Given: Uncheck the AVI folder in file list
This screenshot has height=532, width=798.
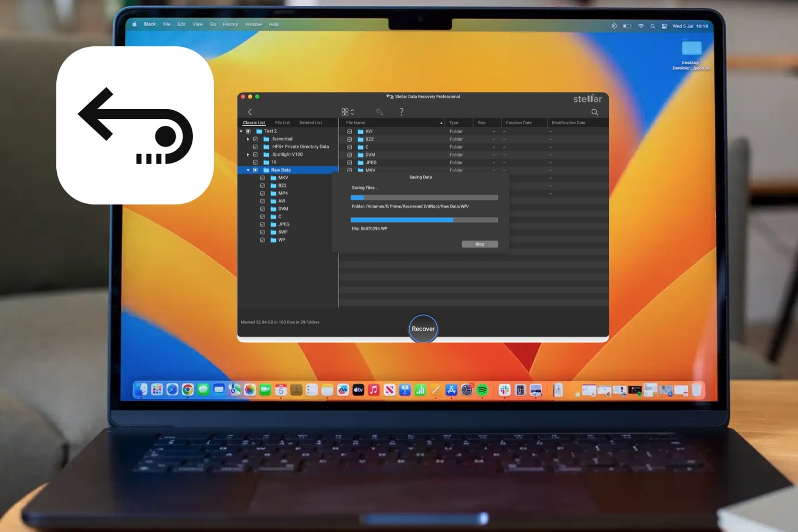Looking at the screenshot, I should (x=349, y=131).
